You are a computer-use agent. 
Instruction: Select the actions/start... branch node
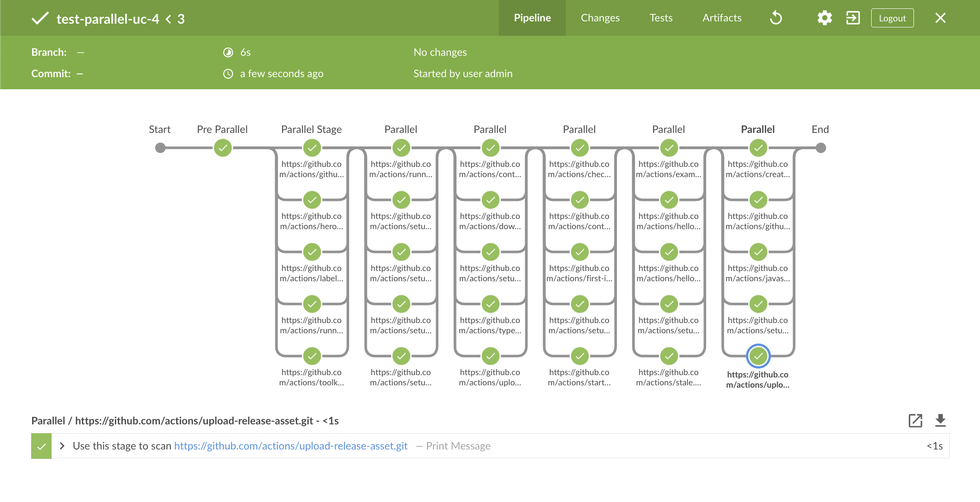pos(580,357)
